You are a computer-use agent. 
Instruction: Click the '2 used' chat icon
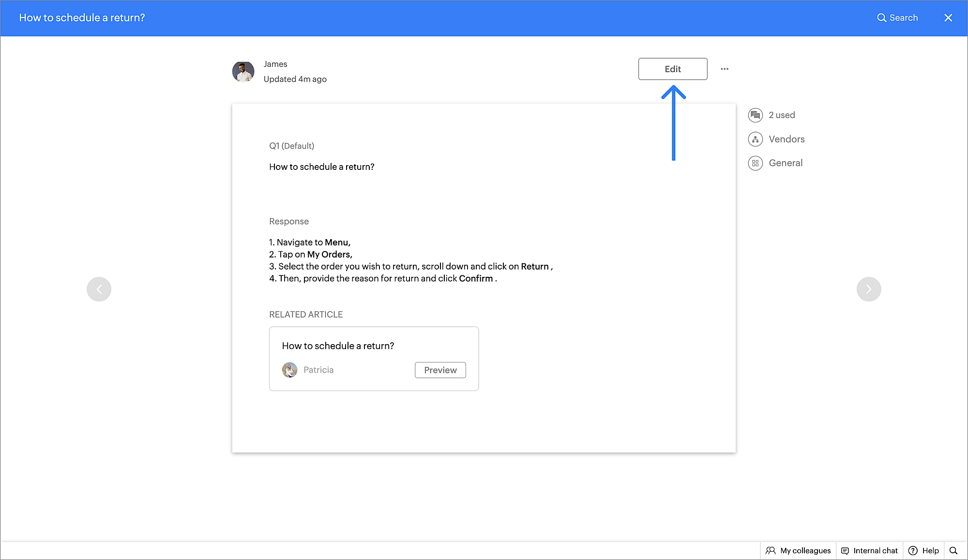(755, 115)
